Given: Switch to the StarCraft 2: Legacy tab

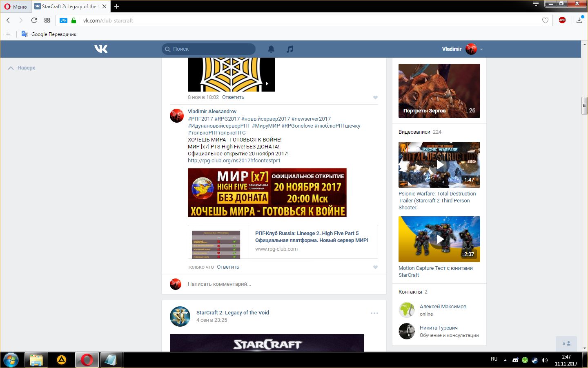Looking at the screenshot, I should click(69, 6).
